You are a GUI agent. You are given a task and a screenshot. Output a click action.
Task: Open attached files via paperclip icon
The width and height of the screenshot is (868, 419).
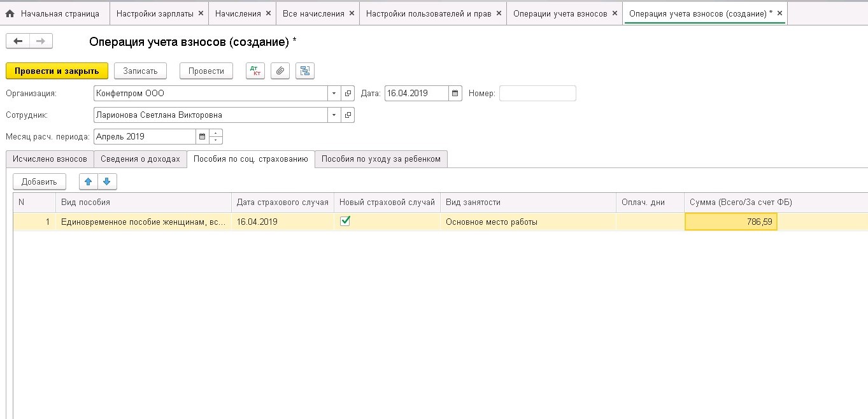click(280, 71)
